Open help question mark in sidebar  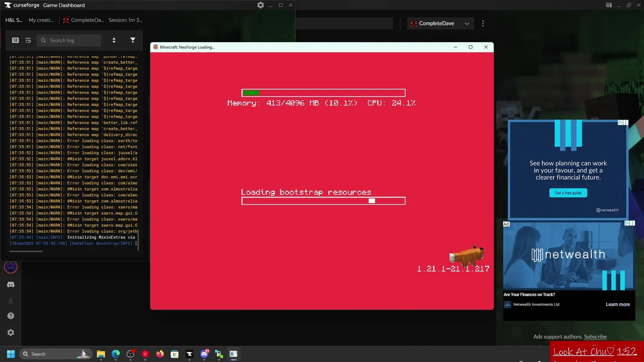[x=11, y=316]
